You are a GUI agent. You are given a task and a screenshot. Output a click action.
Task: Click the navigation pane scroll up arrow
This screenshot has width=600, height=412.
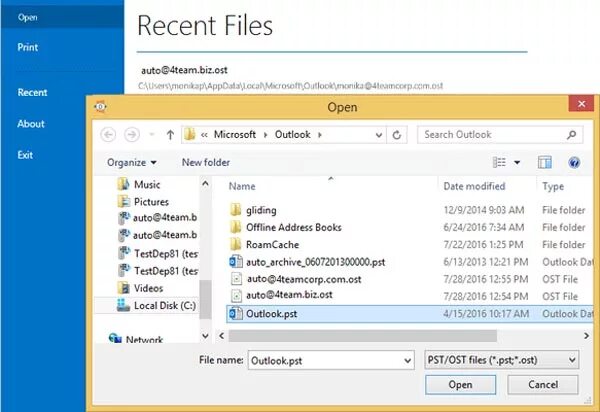pyautogui.click(x=205, y=184)
